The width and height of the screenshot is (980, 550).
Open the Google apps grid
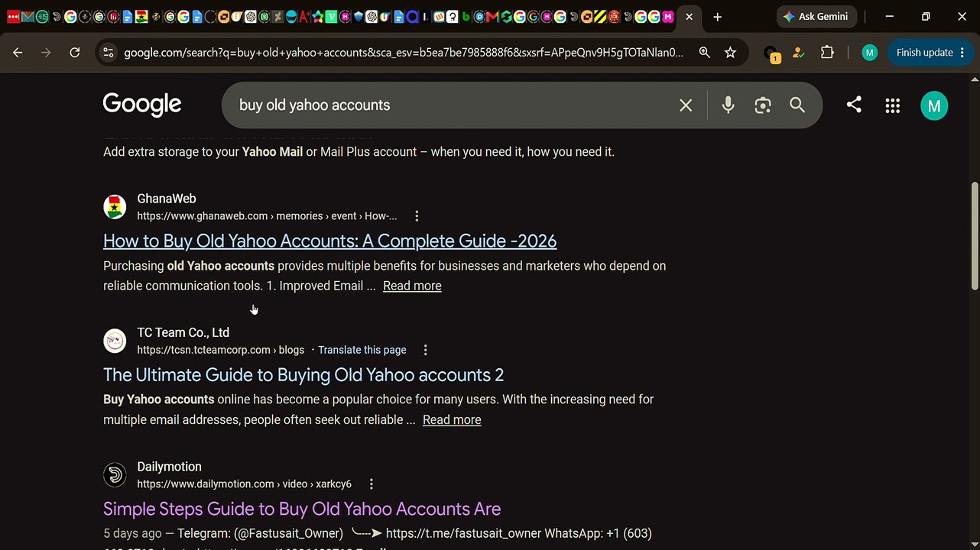(892, 106)
